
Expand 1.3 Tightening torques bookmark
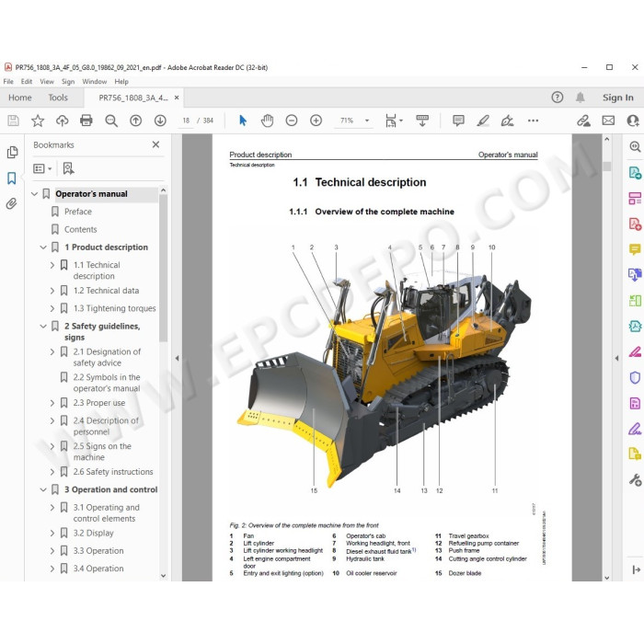pyautogui.click(x=52, y=308)
